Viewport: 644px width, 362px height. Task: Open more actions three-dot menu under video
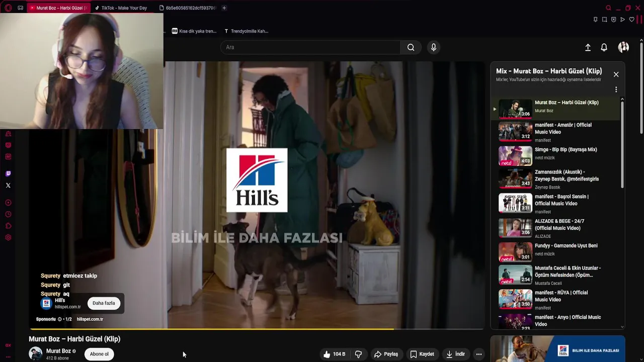[479, 354]
